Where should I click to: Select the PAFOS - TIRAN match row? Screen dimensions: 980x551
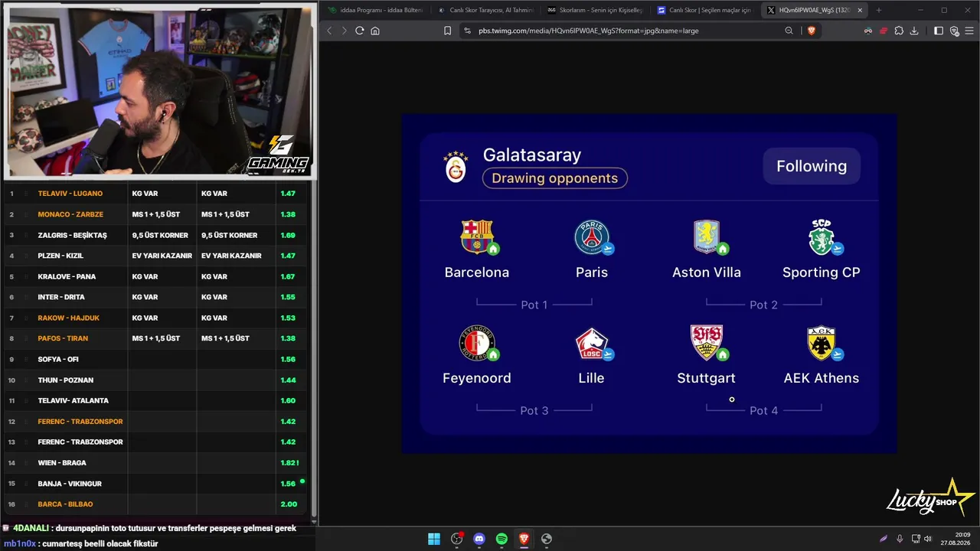click(x=155, y=338)
